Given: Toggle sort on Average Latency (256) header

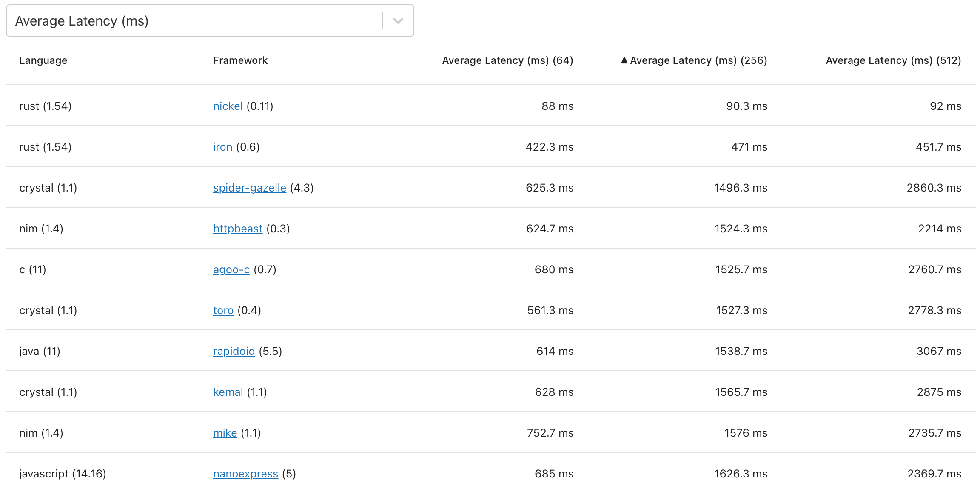Looking at the screenshot, I should click(698, 60).
